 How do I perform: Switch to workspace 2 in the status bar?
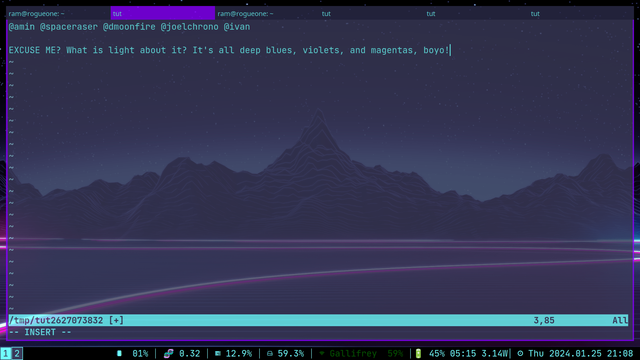click(x=17, y=353)
